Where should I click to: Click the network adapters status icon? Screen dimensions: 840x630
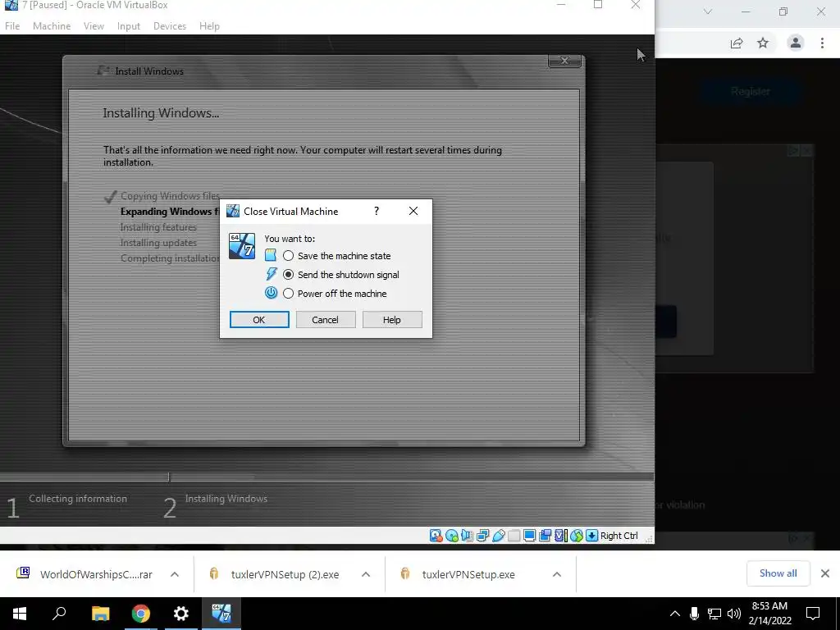[482, 535]
